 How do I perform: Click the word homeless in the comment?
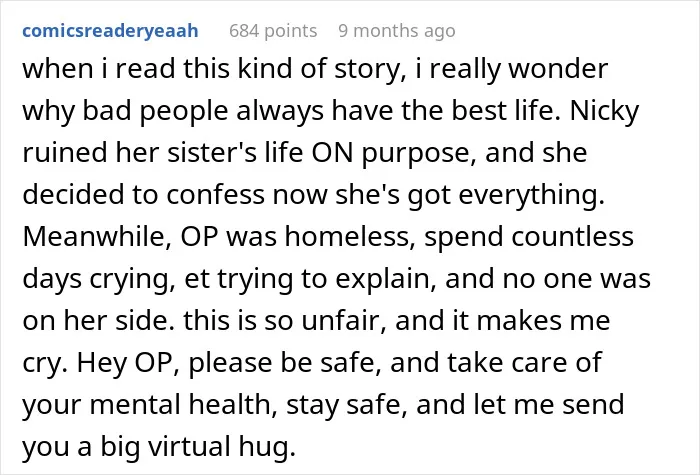point(347,237)
